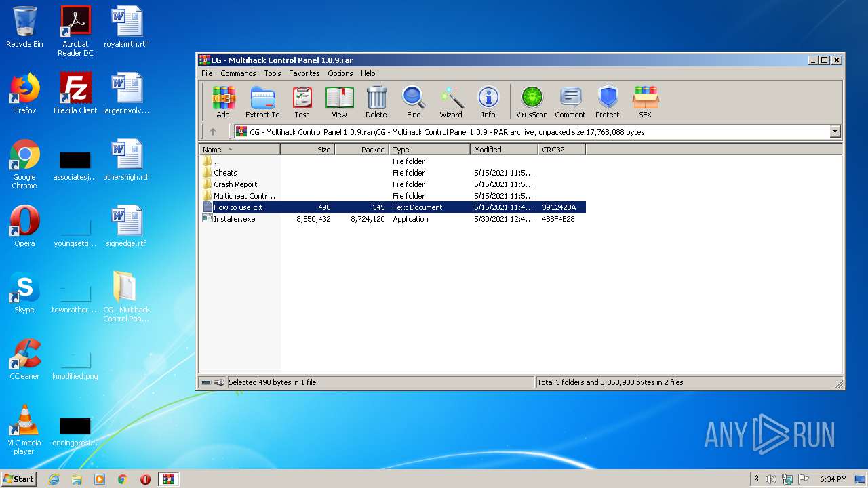Click the taskbar clock showing 6:34 PM
This screenshot has height=488, width=868.
pyautogui.click(x=833, y=479)
